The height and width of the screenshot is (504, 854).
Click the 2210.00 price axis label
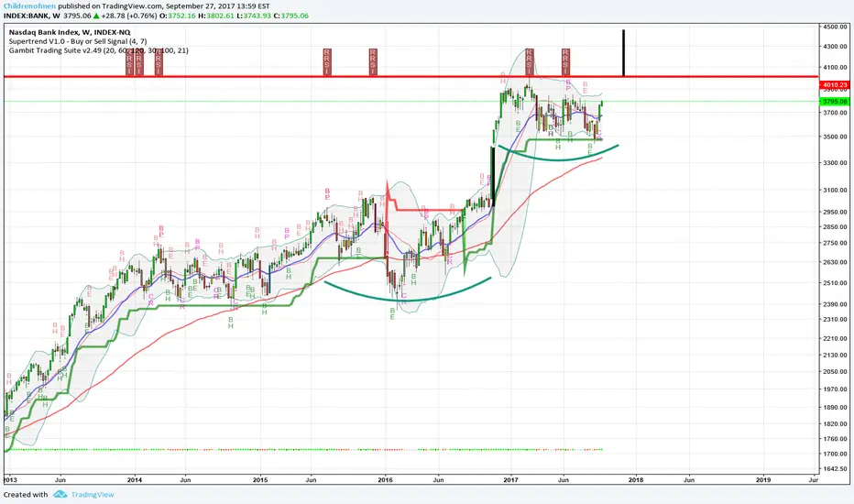836,338
